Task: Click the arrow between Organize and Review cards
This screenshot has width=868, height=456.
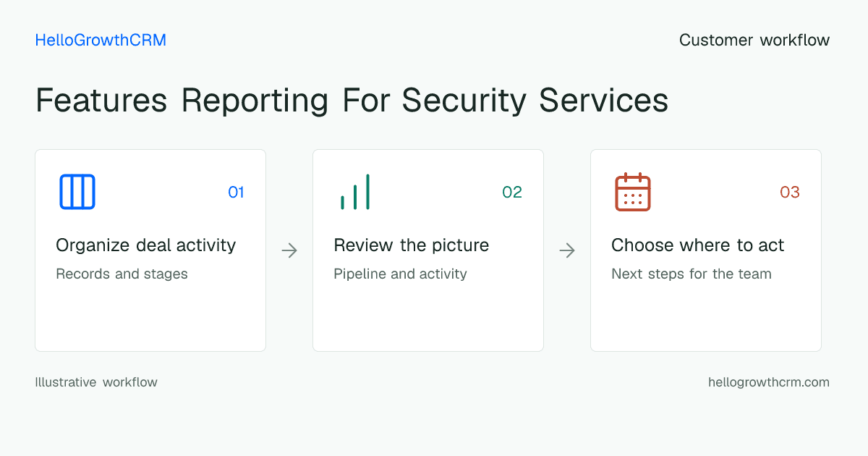Action: [x=289, y=250]
